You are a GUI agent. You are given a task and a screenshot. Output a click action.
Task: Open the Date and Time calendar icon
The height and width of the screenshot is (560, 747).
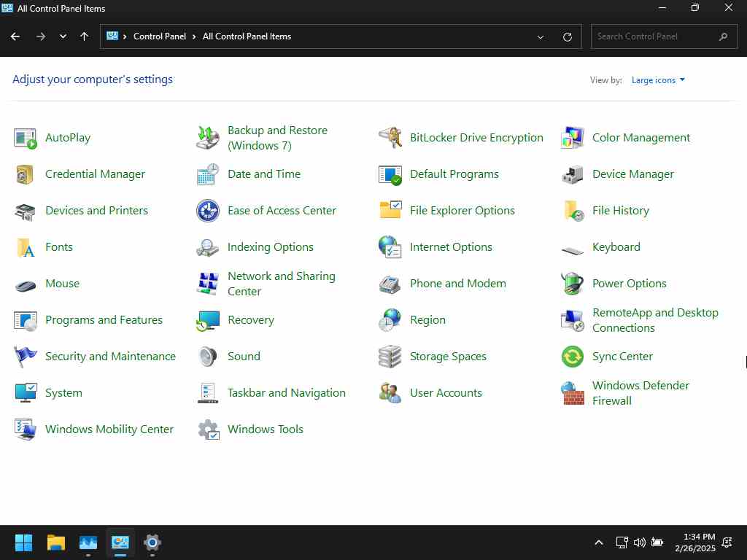click(208, 174)
